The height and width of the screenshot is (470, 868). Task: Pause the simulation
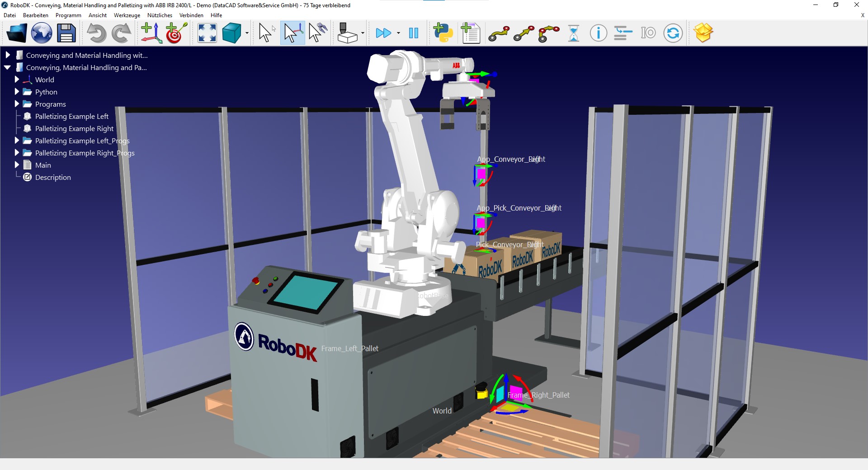(413, 33)
